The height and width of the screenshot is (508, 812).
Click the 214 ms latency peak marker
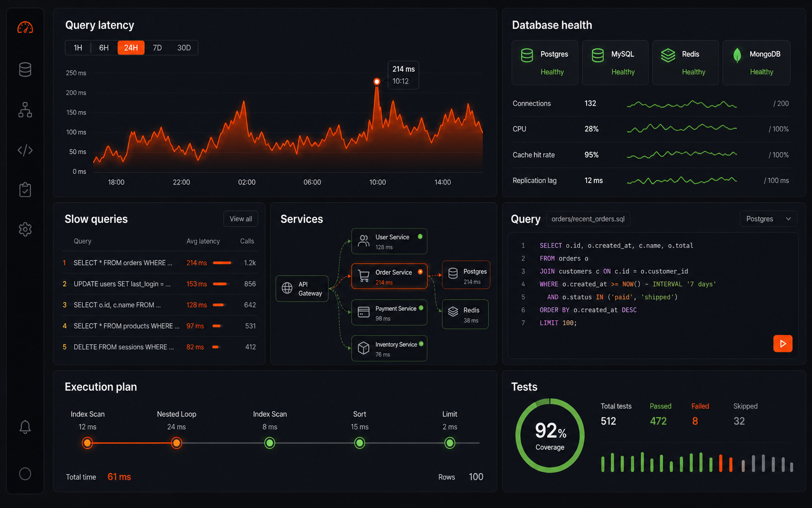[x=377, y=81]
